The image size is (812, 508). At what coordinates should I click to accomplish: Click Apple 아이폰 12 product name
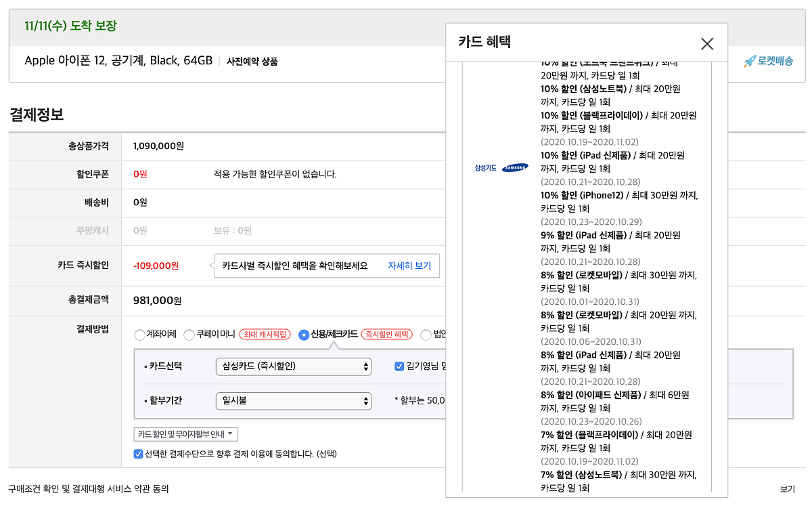pos(118,61)
